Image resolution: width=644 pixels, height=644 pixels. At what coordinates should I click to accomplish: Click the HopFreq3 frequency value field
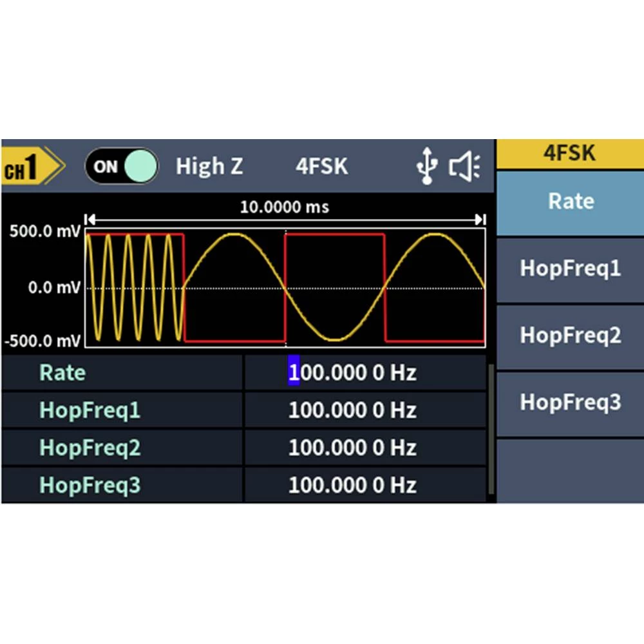[352, 485]
